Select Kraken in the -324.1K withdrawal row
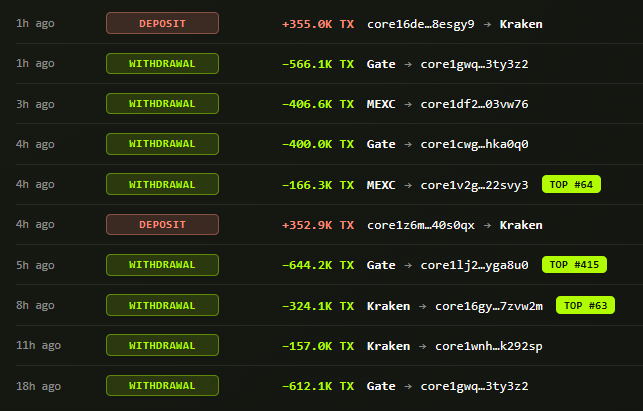This screenshot has width=643, height=411. (388, 306)
